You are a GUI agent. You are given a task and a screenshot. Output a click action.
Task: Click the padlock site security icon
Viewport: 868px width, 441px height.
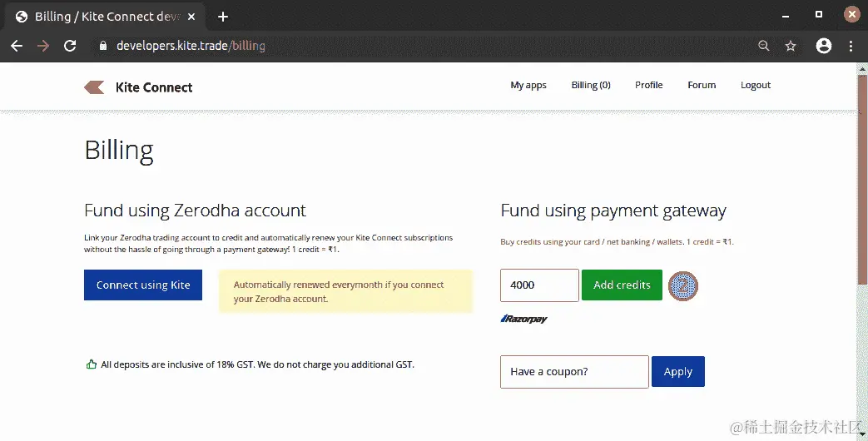pyautogui.click(x=103, y=46)
